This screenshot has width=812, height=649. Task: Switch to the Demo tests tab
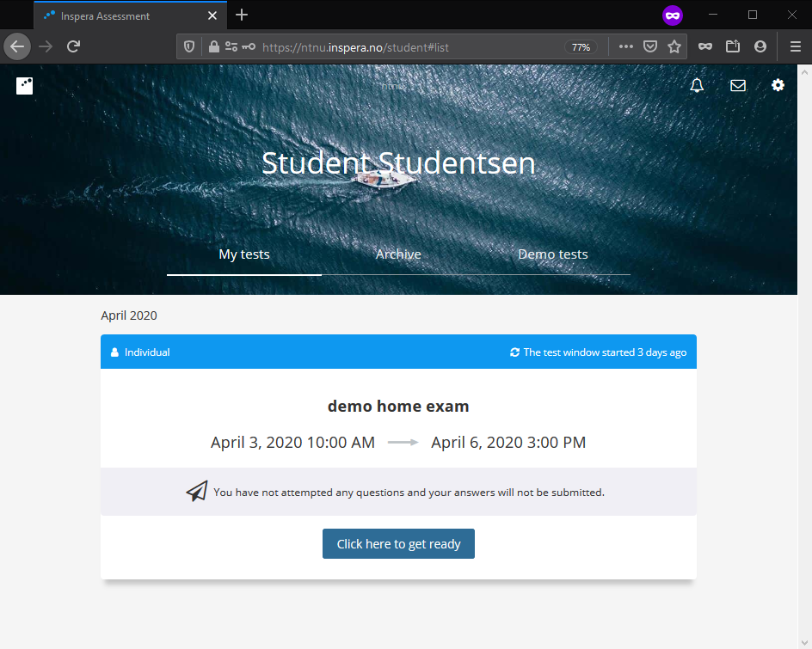552,254
